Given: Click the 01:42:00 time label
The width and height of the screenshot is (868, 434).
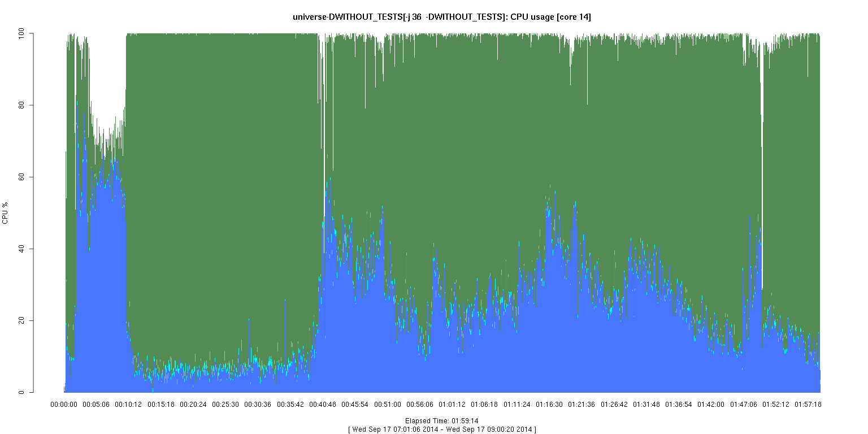Looking at the screenshot, I should [711, 405].
